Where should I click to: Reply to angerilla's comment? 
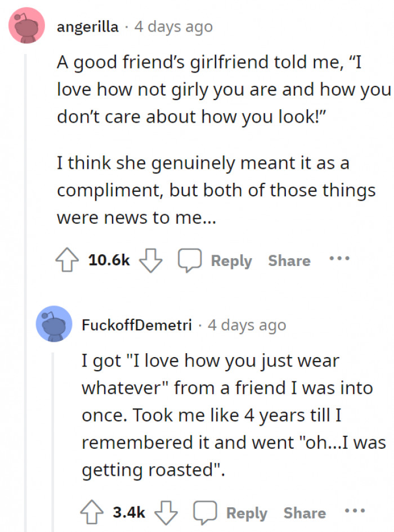click(231, 261)
